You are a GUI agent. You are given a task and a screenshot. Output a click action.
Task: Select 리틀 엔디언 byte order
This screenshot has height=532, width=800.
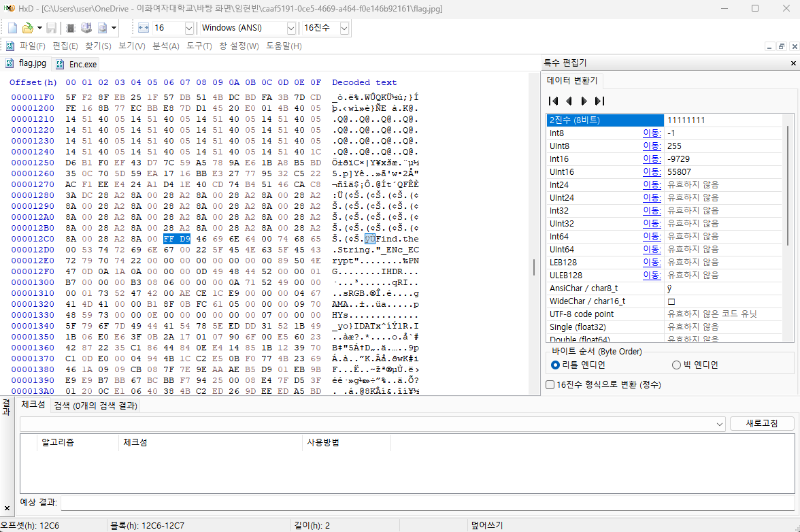(x=578, y=365)
